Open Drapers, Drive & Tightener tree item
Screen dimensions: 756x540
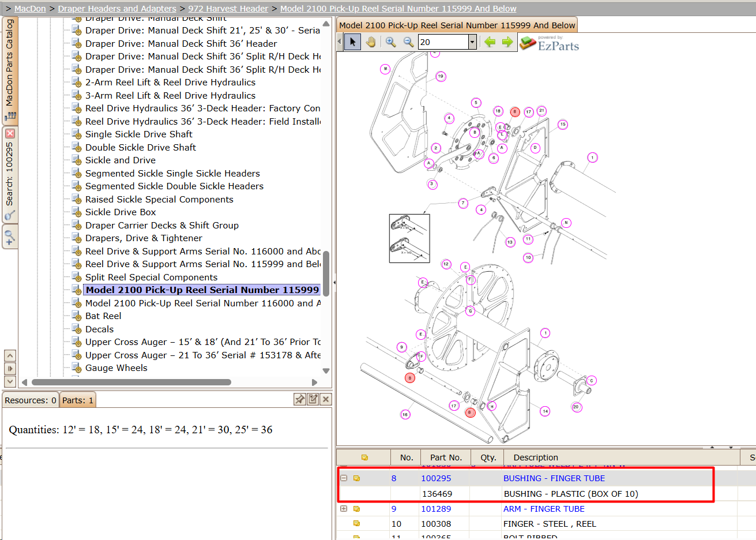coord(144,238)
